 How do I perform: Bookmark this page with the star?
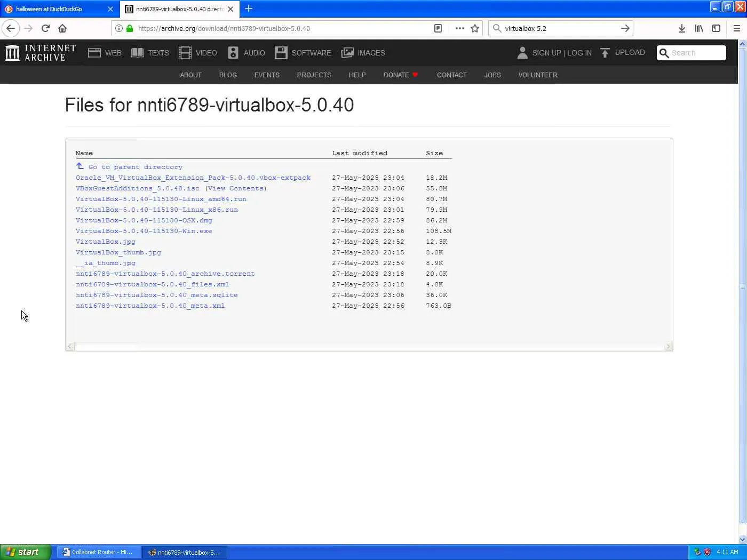click(475, 28)
